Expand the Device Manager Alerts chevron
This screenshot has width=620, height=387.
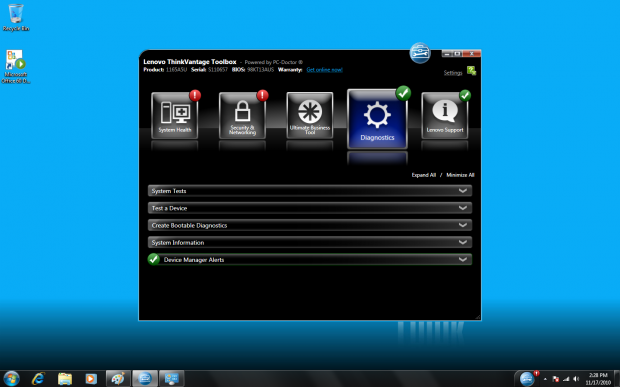pos(463,260)
